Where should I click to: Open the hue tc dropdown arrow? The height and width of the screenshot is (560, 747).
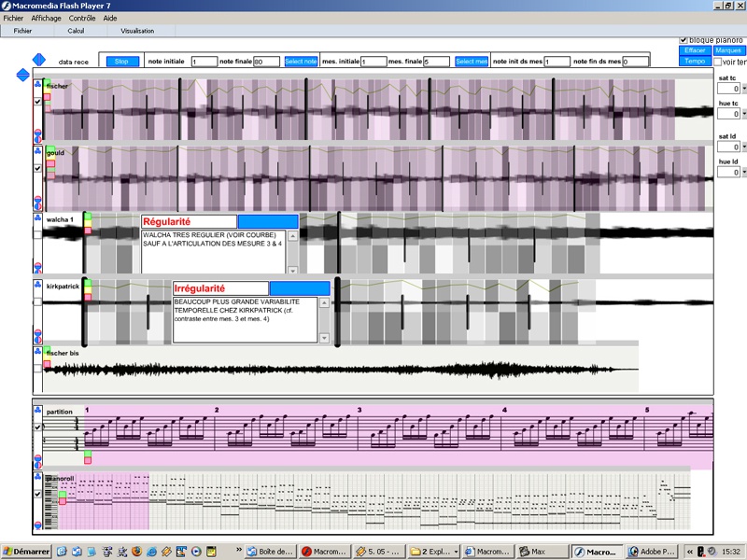click(x=743, y=114)
